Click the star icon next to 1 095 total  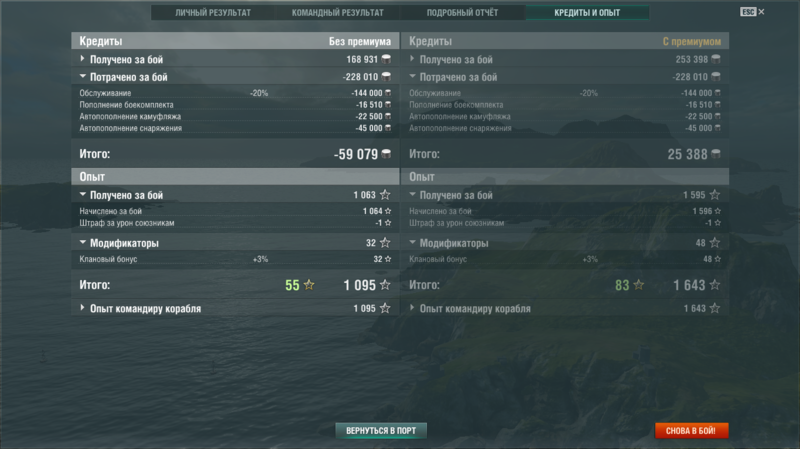coord(385,285)
